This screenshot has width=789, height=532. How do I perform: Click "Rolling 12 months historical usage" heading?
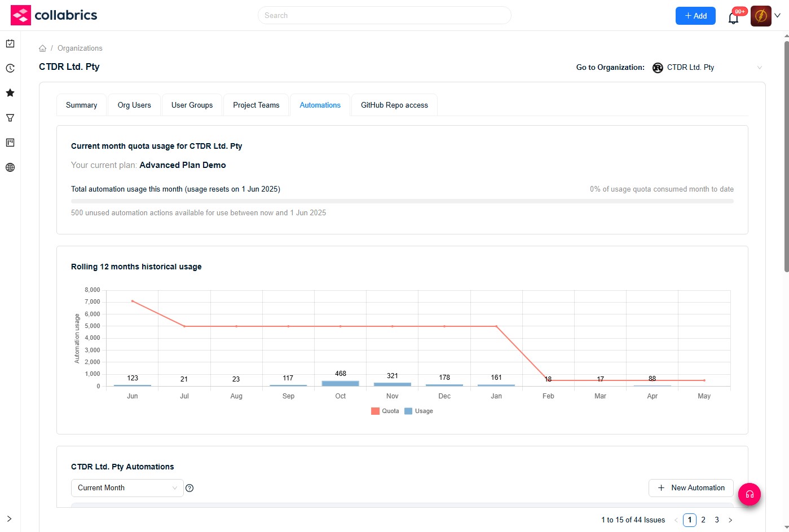click(136, 267)
